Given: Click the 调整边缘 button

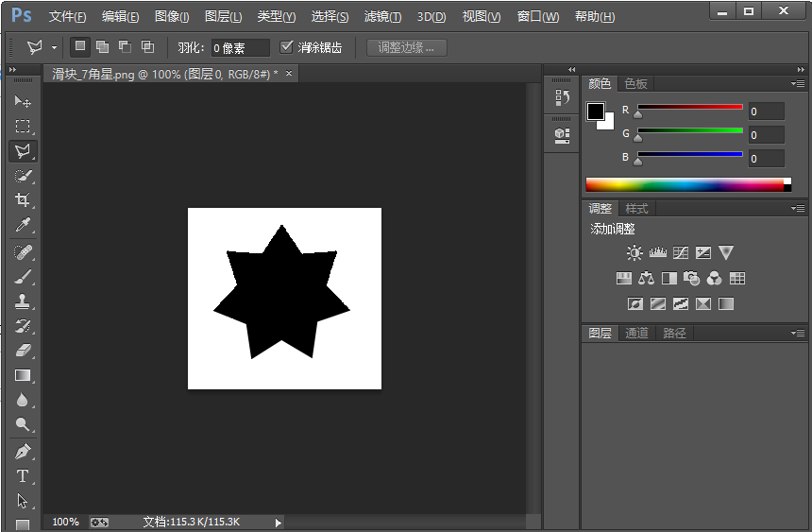Looking at the screenshot, I should click(x=407, y=47).
